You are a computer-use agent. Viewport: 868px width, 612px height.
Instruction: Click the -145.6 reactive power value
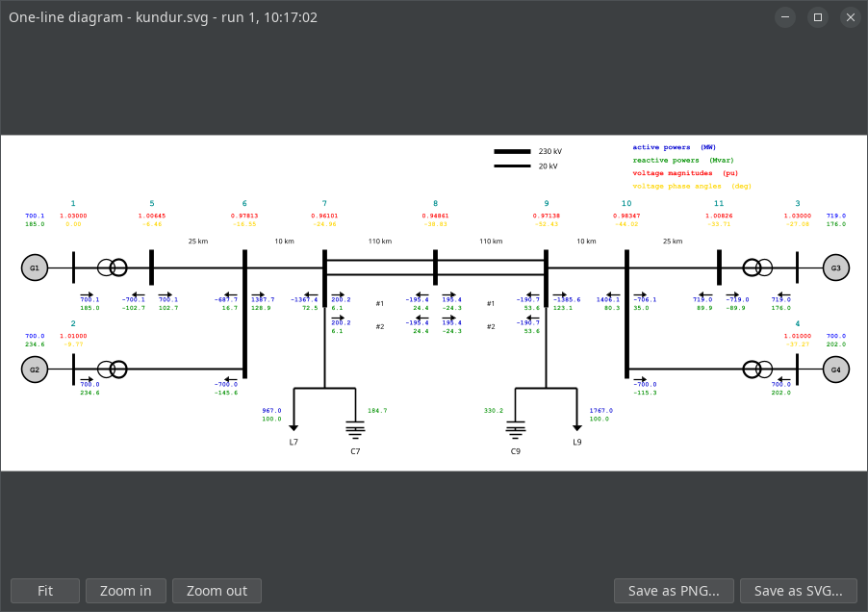pos(226,393)
